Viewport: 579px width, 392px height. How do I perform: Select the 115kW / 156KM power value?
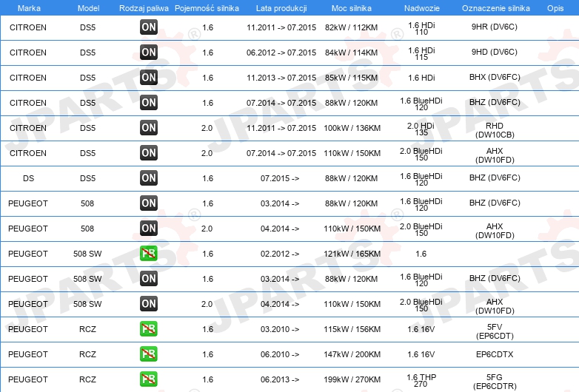click(352, 329)
